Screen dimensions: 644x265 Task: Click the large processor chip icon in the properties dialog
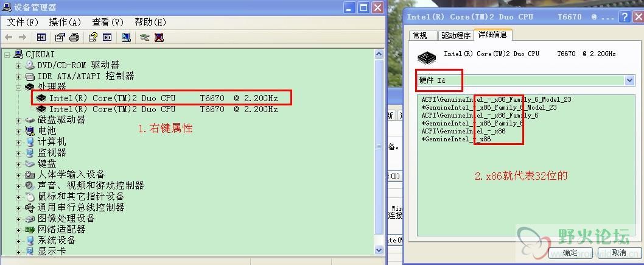click(427, 57)
